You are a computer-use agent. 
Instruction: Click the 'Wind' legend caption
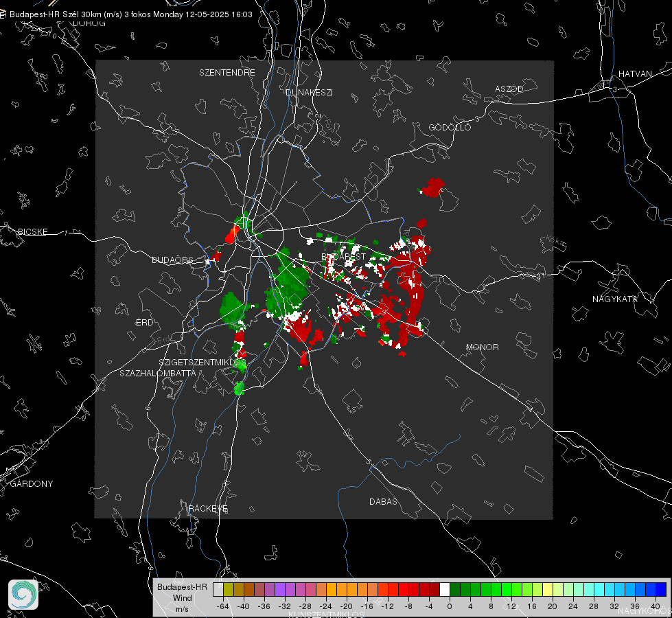click(182, 597)
